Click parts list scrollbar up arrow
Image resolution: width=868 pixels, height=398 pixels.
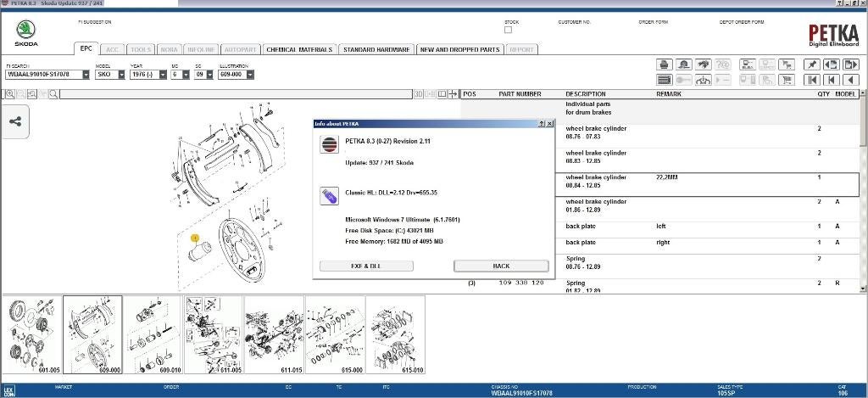tap(863, 94)
